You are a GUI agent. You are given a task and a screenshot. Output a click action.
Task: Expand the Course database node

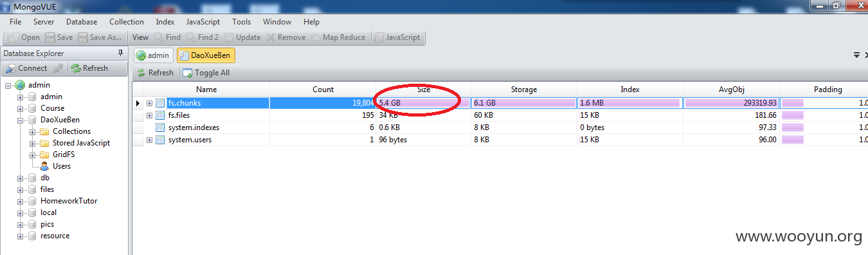coord(21,108)
